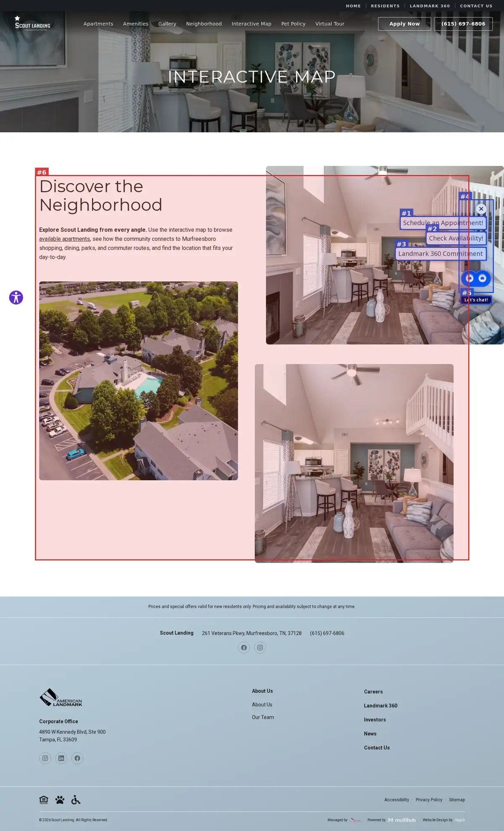This screenshot has height=831, width=504.
Task: Open corporate LinkedIn icon in footer
Action: [61, 758]
